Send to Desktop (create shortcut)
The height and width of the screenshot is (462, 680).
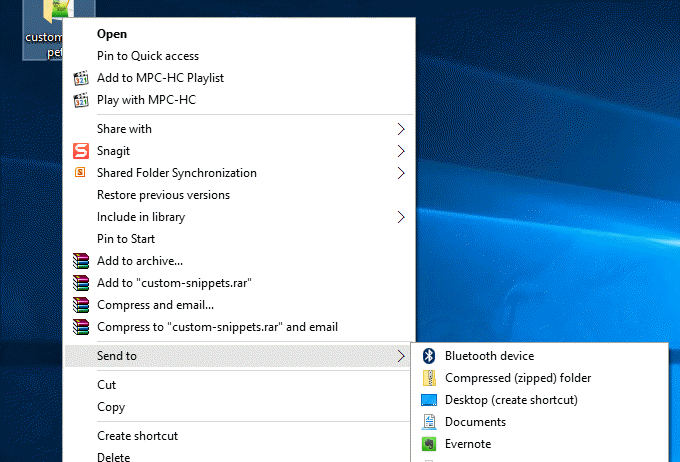(x=539, y=400)
